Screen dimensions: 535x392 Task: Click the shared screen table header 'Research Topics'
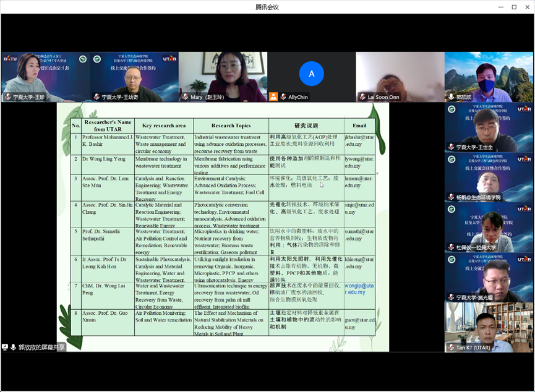coord(231,126)
